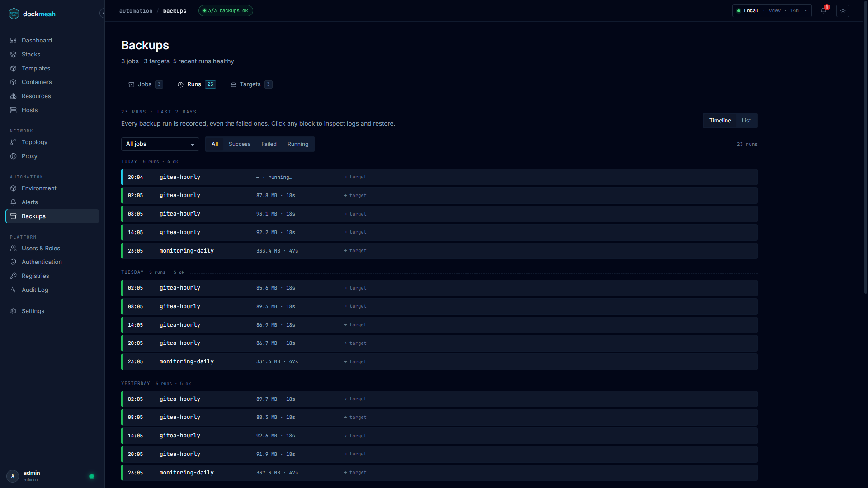
Task: Open the 88.3 MB gitea-hourly run
Action: point(439,418)
